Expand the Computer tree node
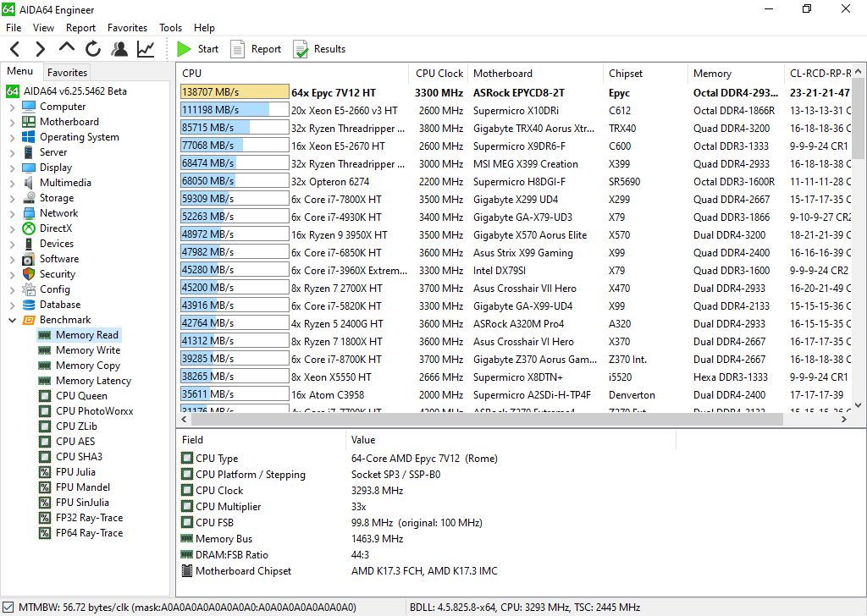This screenshot has height=616, width=867. pos(12,107)
